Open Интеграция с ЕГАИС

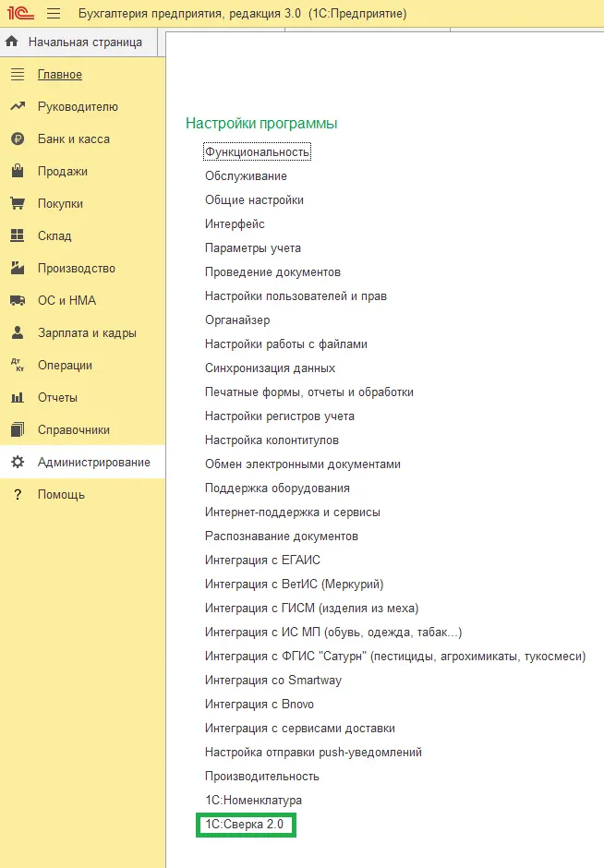coord(262,561)
